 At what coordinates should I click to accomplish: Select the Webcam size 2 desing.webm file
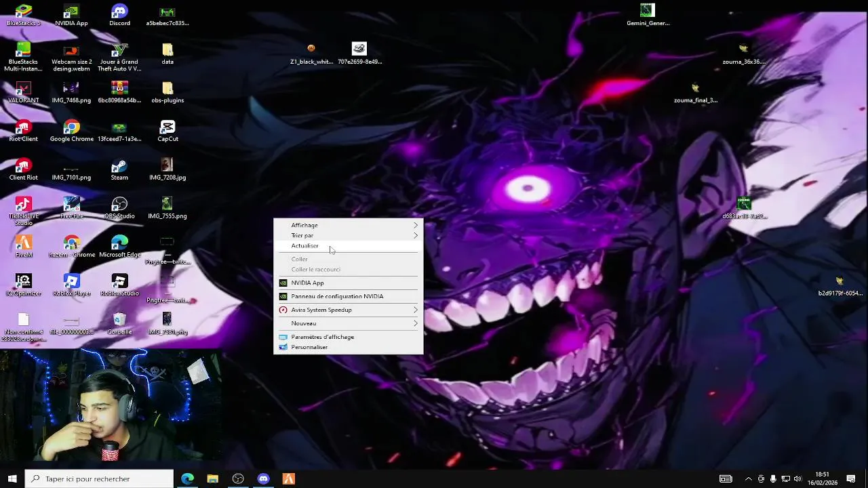pos(71,57)
